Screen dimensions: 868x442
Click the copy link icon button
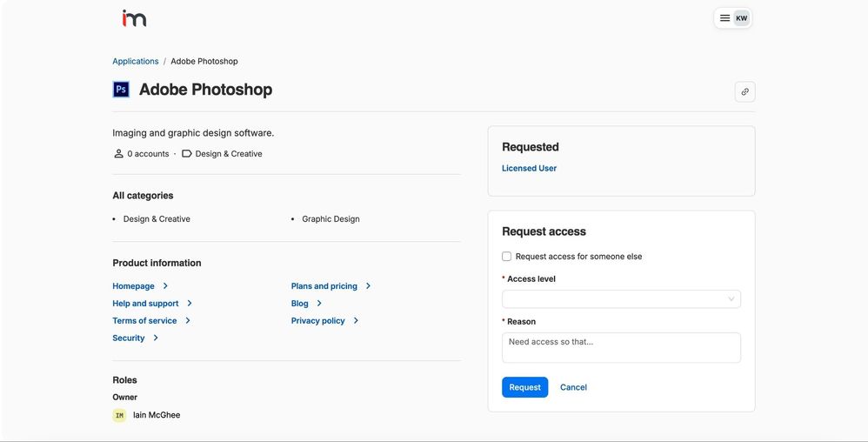click(x=744, y=91)
